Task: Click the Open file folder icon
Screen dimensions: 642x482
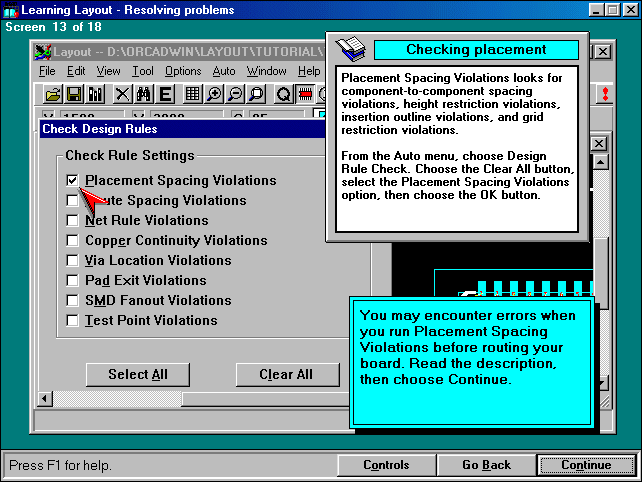Action: pos(53,94)
